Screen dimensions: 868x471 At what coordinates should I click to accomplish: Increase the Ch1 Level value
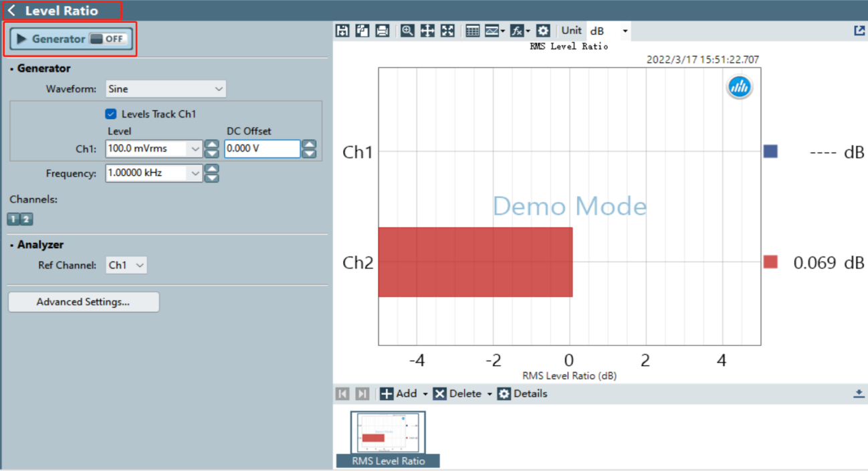click(211, 144)
